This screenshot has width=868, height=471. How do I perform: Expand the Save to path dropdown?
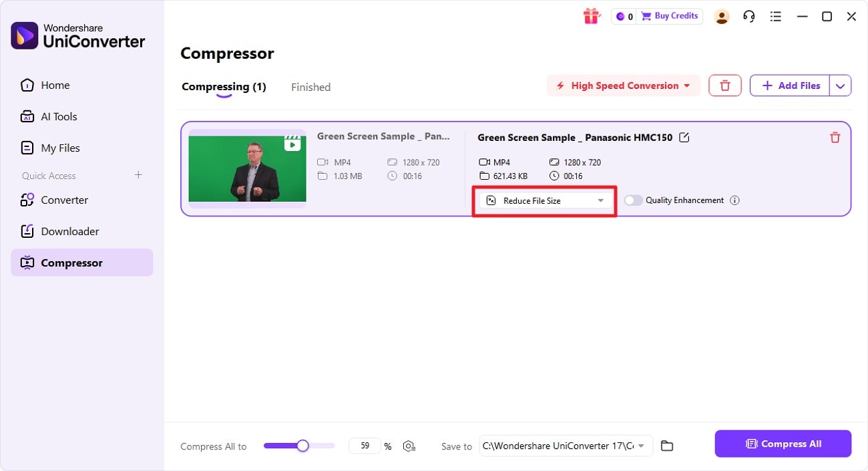click(640, 446)
